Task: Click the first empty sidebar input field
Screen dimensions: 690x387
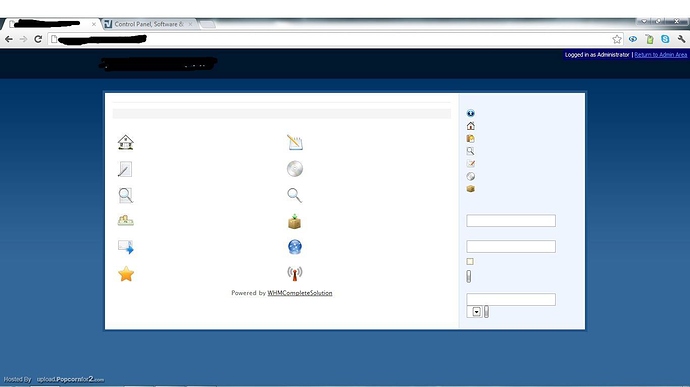Action: click(511, 221)
